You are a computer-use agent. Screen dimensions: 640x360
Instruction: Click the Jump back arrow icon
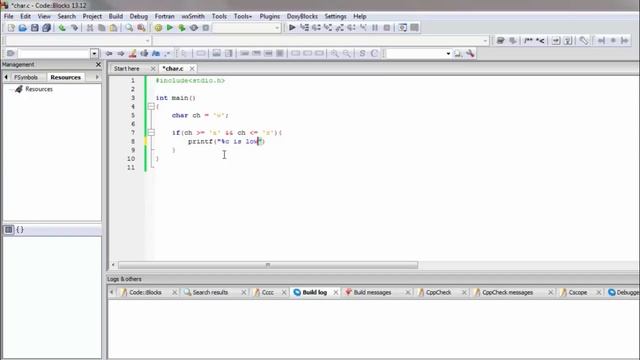pos(109,53)
